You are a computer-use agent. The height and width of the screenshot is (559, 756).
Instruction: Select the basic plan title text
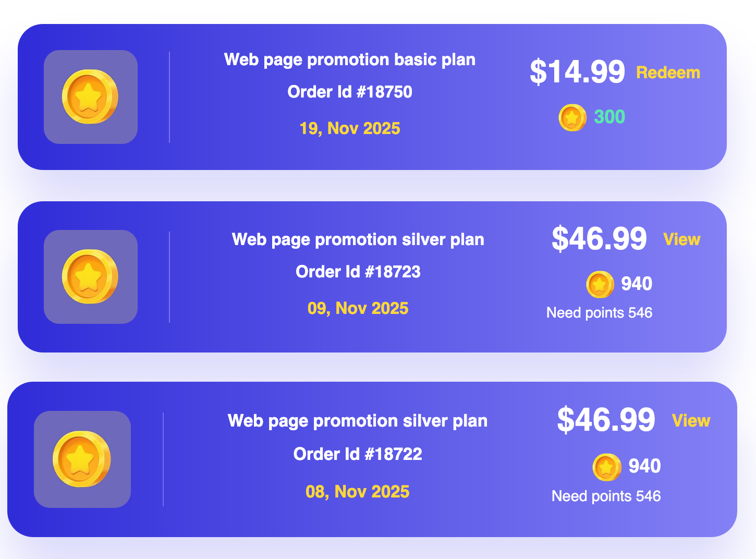click(x=349, y=60)
